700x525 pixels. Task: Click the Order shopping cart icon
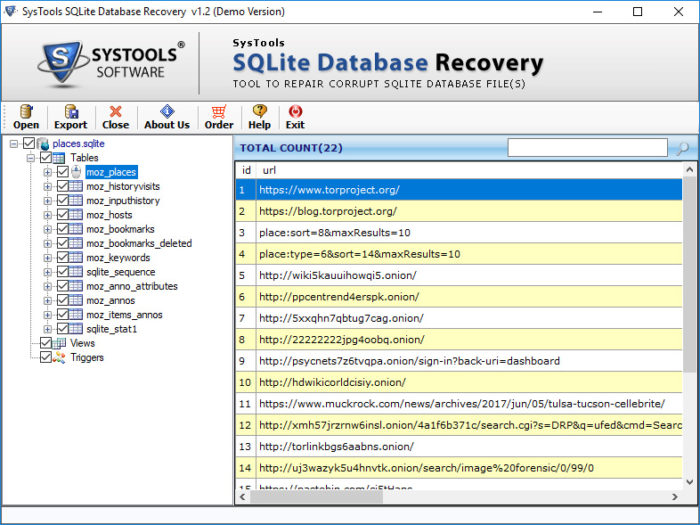point(219,111)
